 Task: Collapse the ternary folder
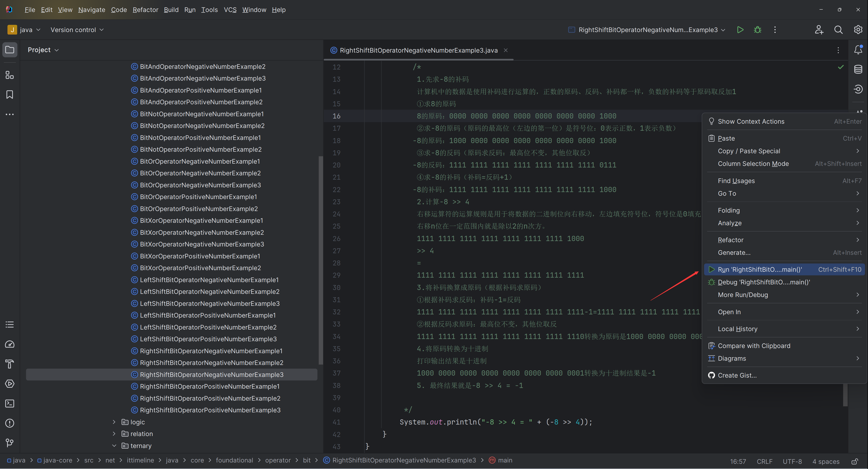(x=114, y=446)
